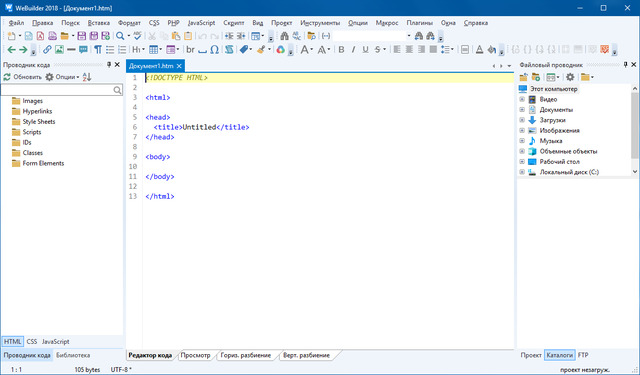
Task: Toggle align center
Action: tap(409, 50)
